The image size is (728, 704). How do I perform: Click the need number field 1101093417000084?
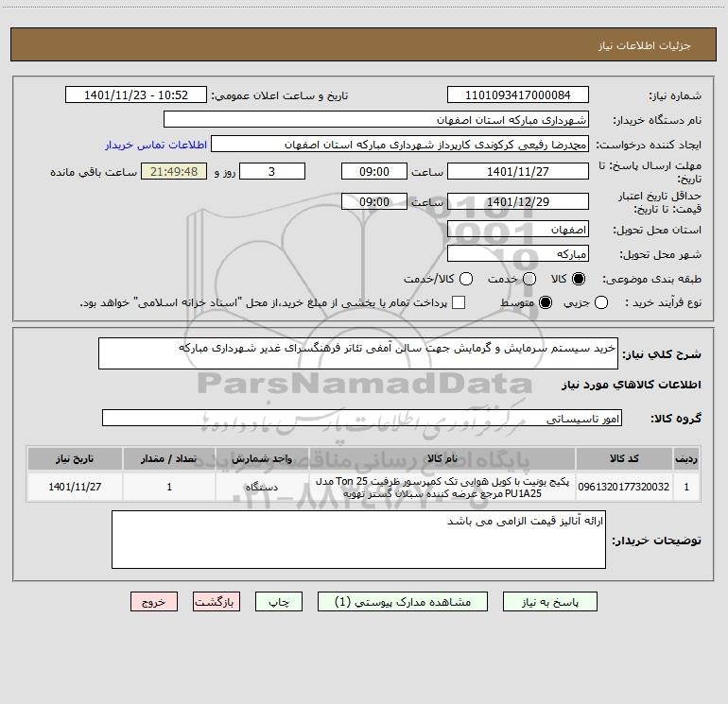[518, 95]
